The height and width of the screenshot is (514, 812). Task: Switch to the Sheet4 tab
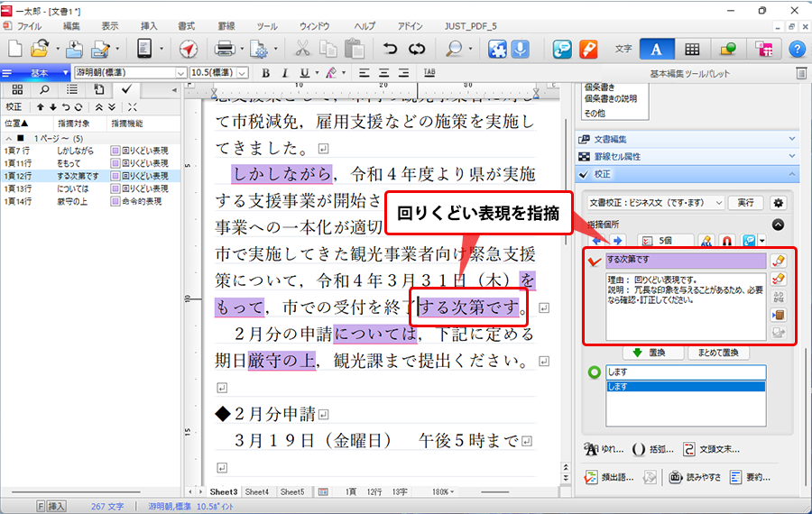[257, 492]
